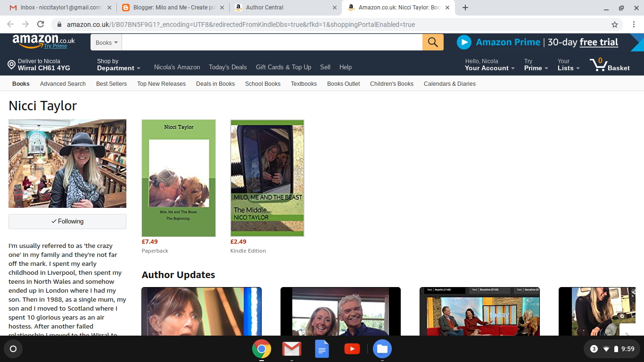The image size is (644, 362).
Task: Click the delivery location pin icon
Action: click(12, 65)
